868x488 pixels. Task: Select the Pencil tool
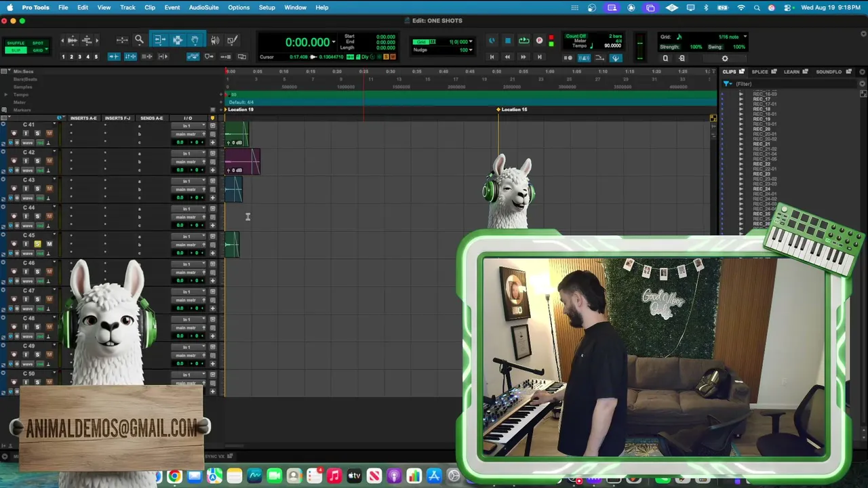232,41
